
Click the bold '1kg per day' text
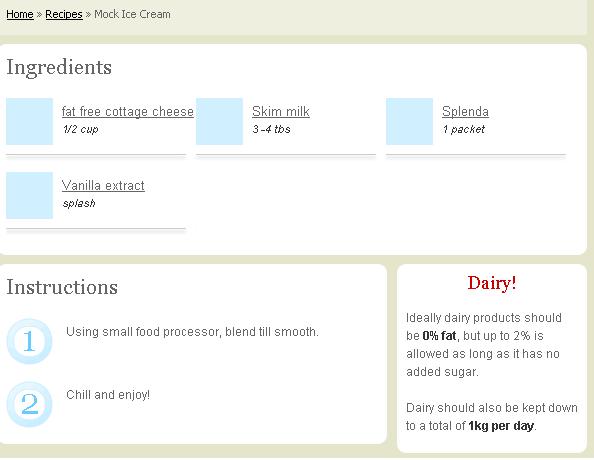pyautogui.click(x=501, y=426)
